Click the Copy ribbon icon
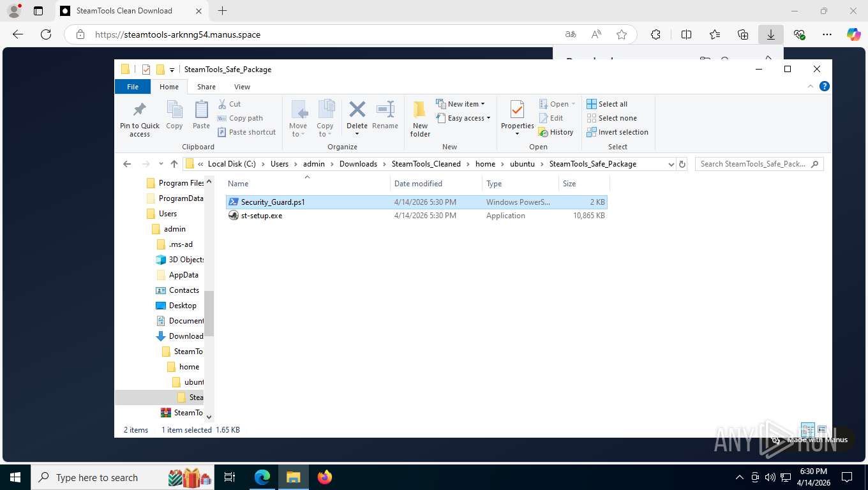Image resolution: width=868 pixels, height=490 pixels. [x=174, y=115]
